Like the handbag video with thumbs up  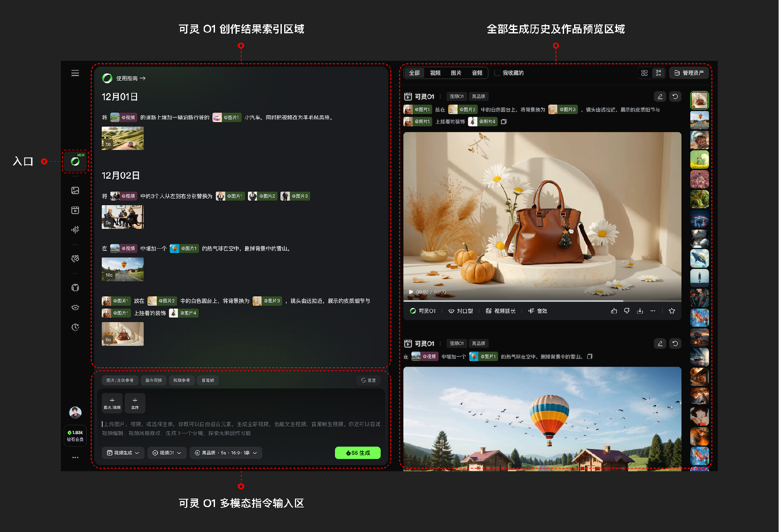(x=614, y=311)
